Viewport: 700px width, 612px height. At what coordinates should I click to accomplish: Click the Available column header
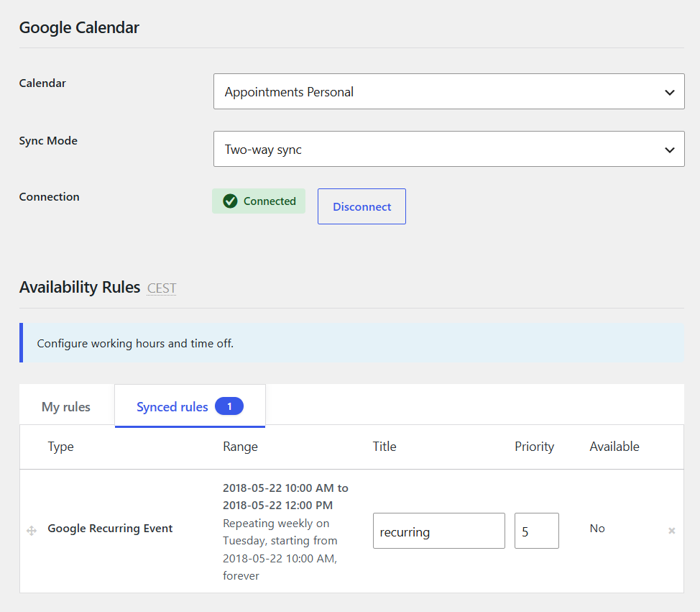pos(614,447)
